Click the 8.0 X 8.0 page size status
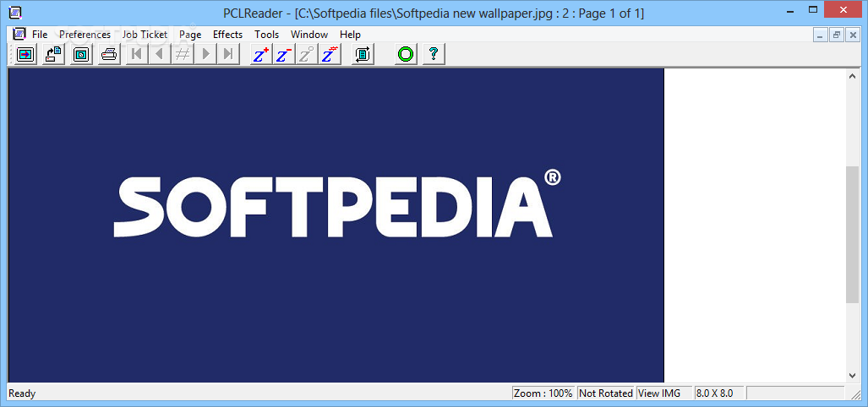868x407 pixels. tap(719, 393)
